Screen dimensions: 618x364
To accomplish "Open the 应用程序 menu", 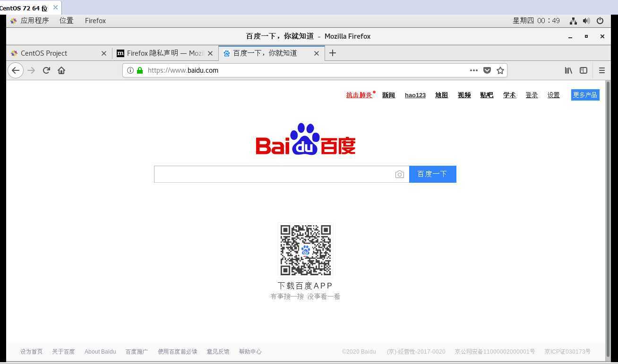I will (x=30, y=21).
